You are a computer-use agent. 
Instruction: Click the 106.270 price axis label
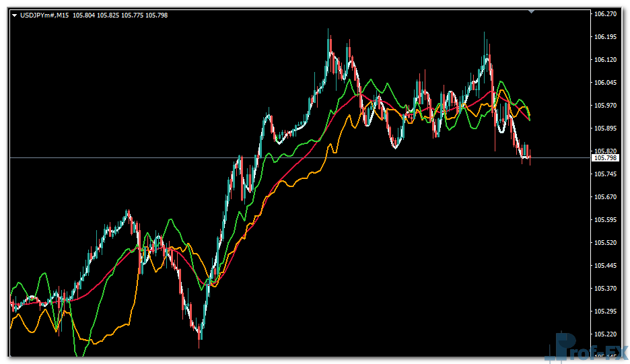pos(605,13)
